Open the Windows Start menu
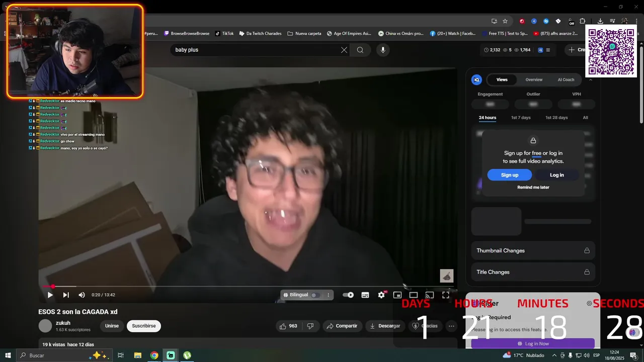Image resolution: width=644 pixels, height=362 pixels. [8, 355]
